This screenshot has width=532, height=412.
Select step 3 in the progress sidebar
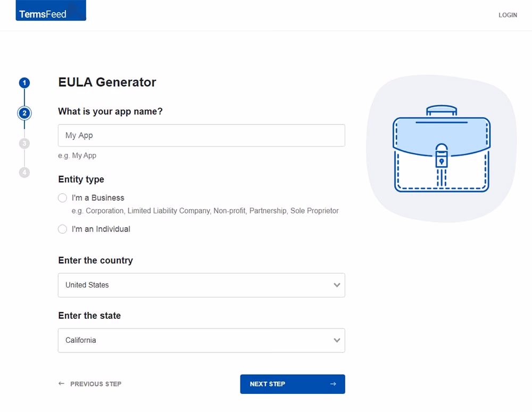click(x=24, y=143)
